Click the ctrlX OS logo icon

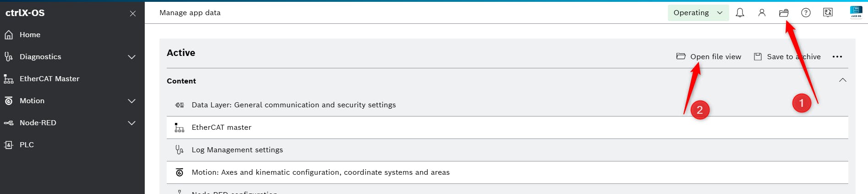point(856,12)
